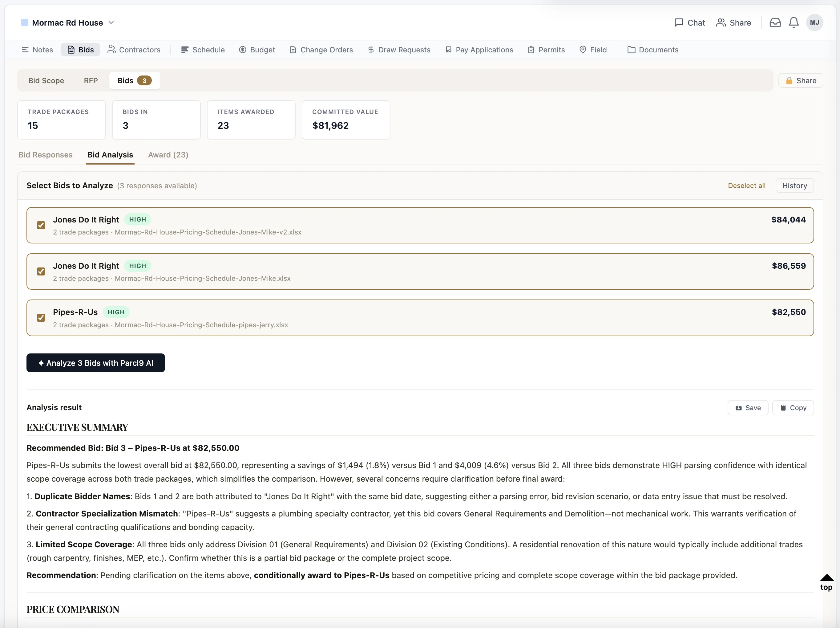Go to the Contractors tab
The image size is (840, 628).
[134, 50]
